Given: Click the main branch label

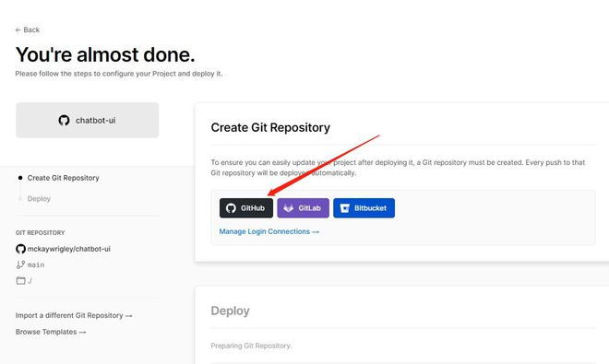Looking at the screenshot, I should click(x=36, y=264).
